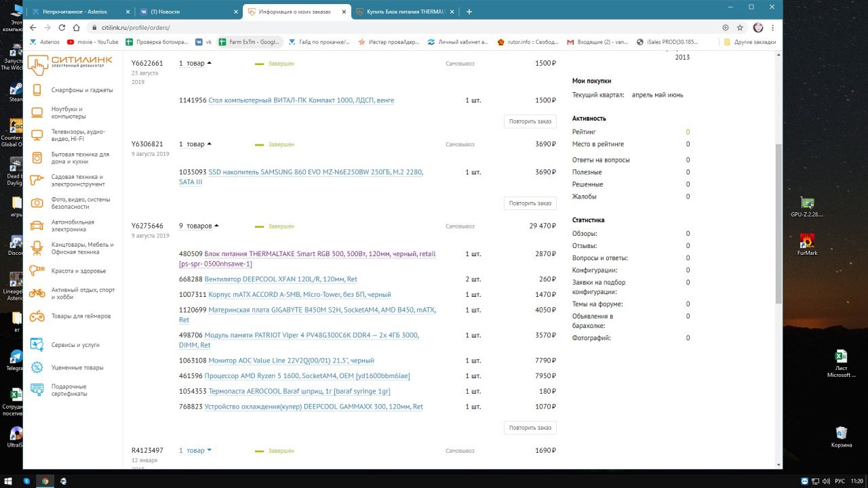The width and height of the screenshot is (868, 488).
Task: Open Садовая техника category icon
Action: [x=37, y=180]
